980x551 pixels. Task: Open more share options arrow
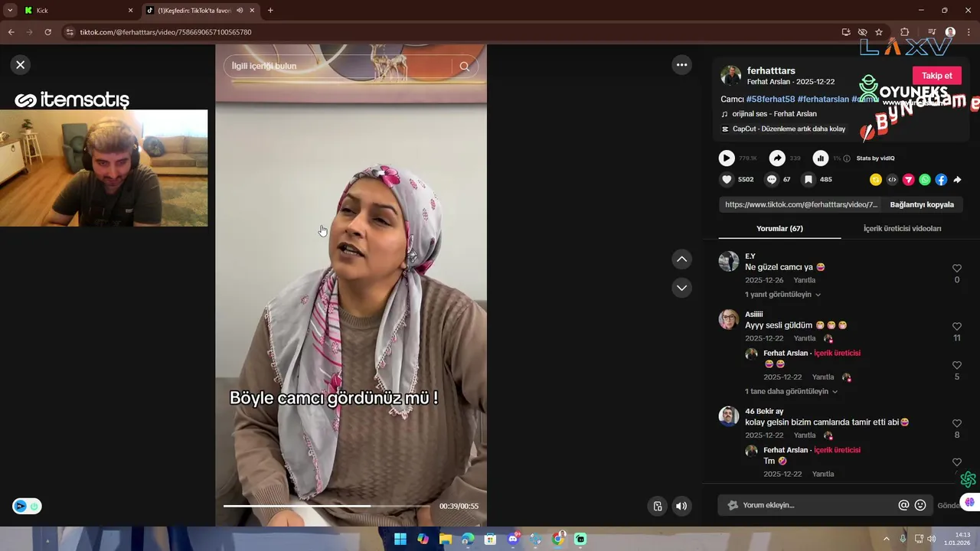point(957,180)
